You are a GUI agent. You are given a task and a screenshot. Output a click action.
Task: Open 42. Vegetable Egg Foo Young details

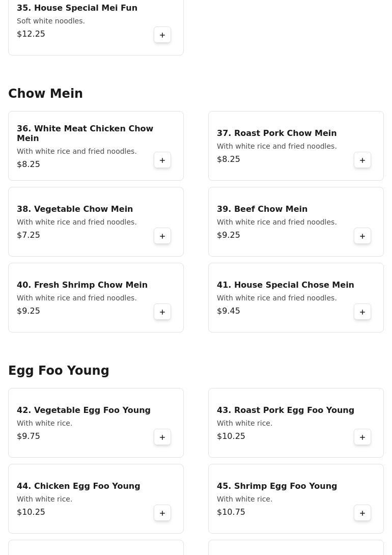point(83,410)
